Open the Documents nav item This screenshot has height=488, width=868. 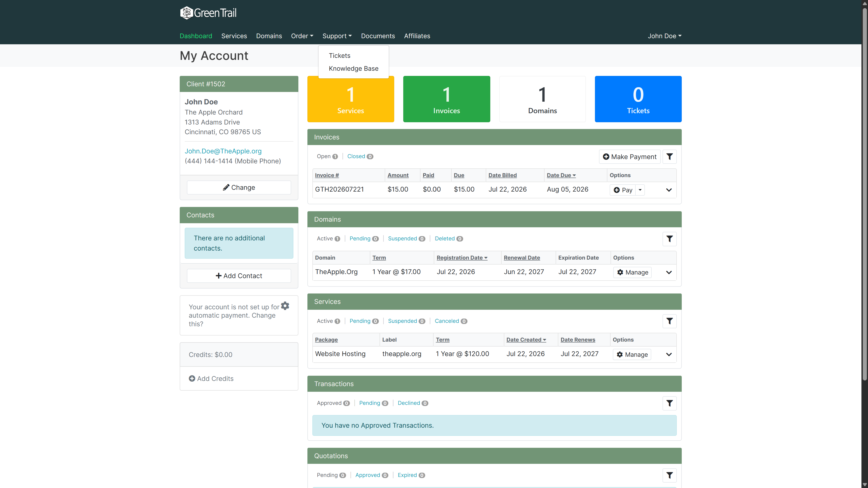378,36
